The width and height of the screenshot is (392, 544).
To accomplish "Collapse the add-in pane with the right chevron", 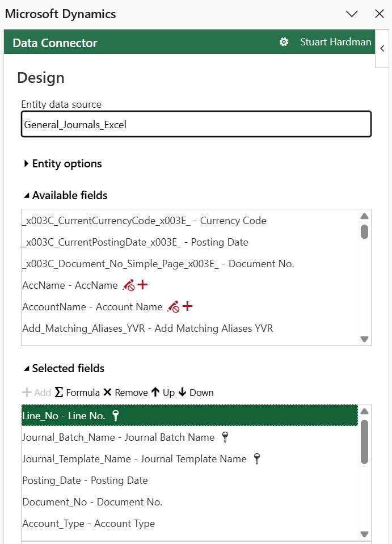I will click(x=382, y=48).
